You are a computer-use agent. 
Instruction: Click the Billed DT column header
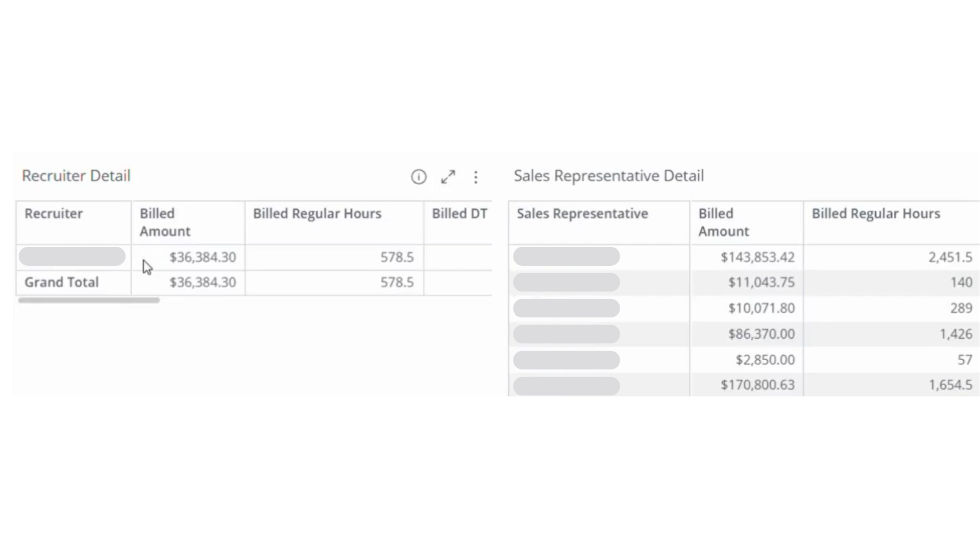click(x=459, y=214)
